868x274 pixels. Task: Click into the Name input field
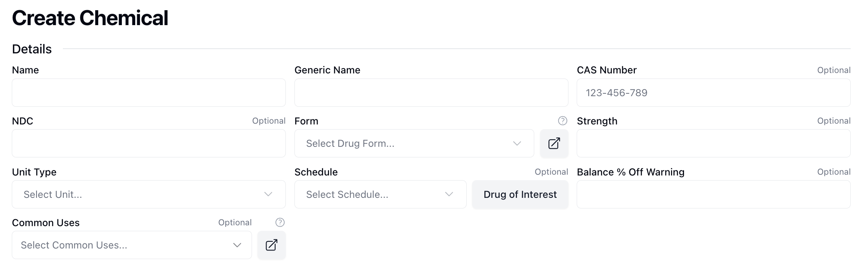point(149,93)
